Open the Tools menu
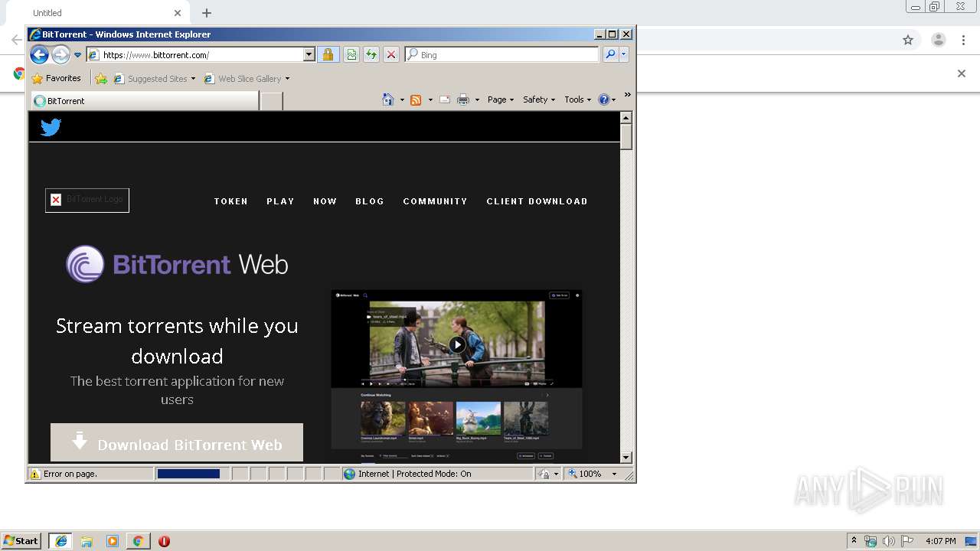Viewport: 980px width, 551px height. [577, 99]
